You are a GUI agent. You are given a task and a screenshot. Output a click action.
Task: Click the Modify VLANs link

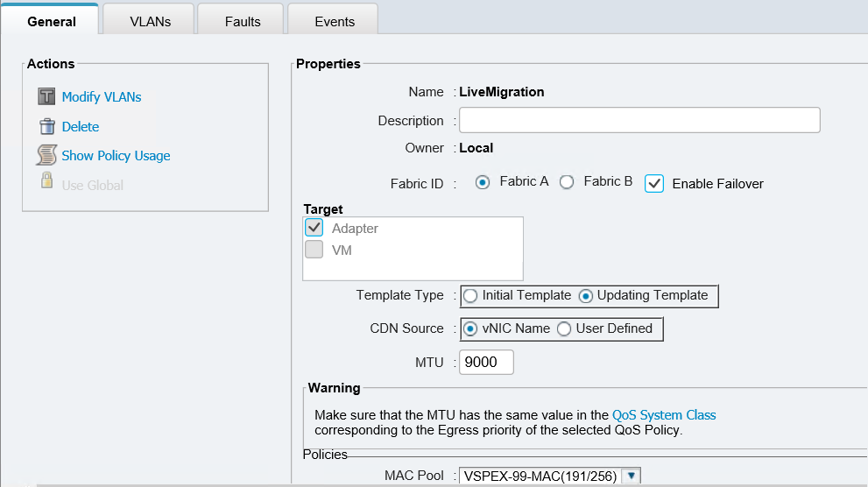pos(102,97)
